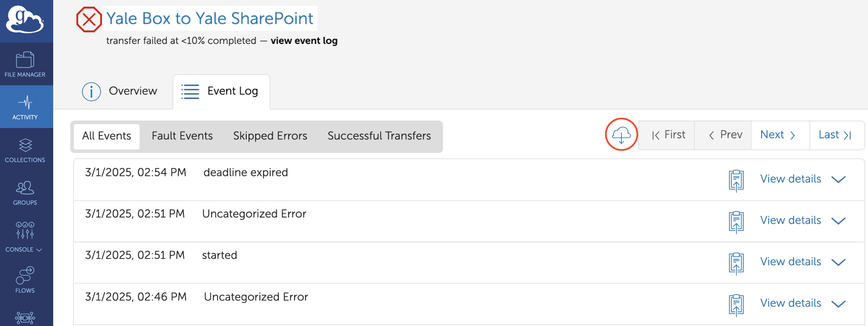Click the Globus logo icon

point(25,21)
